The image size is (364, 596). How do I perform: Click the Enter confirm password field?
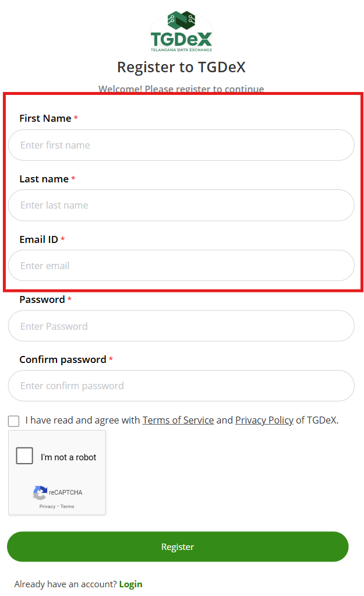[x=181, y=386]
